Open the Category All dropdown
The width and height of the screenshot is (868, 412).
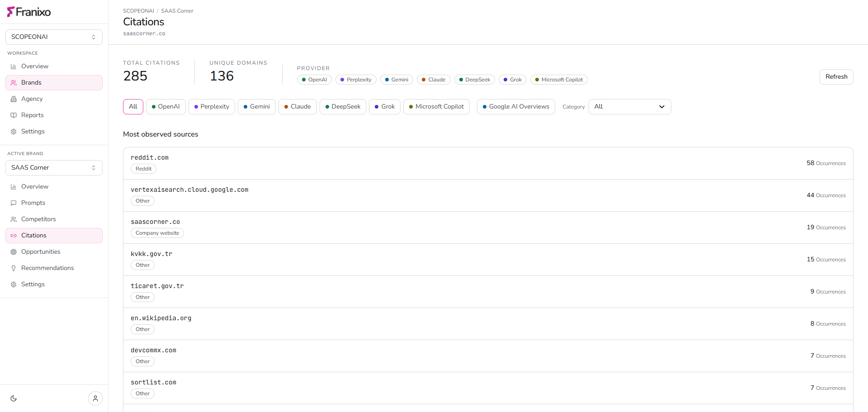(x=630, y=107)
